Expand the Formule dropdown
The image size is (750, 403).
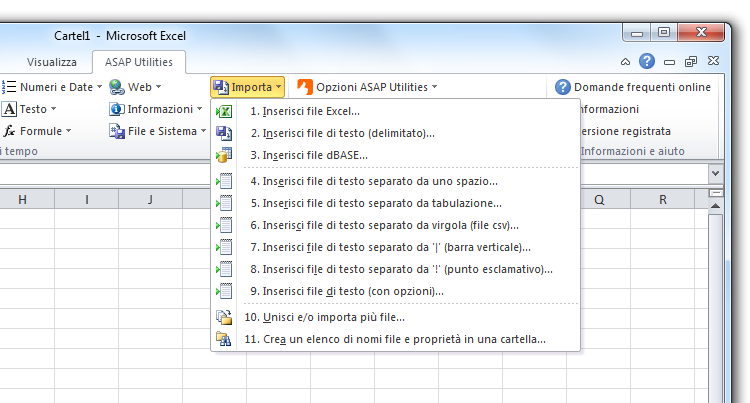tap(68, 131)
